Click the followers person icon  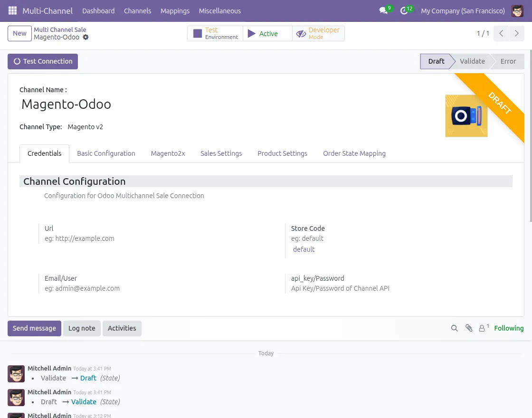(x=482, y=328)
